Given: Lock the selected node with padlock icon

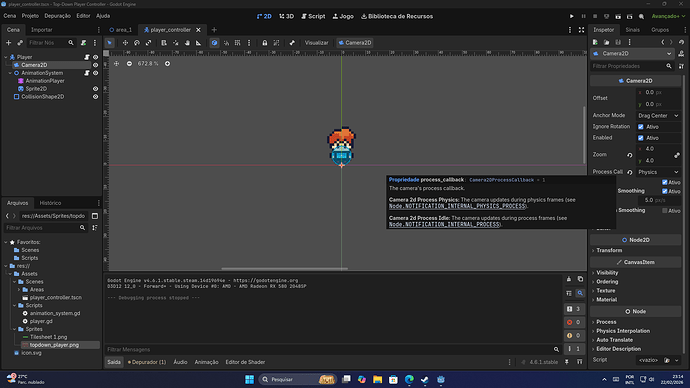Looking at the screenshot, I should (264, 43).
